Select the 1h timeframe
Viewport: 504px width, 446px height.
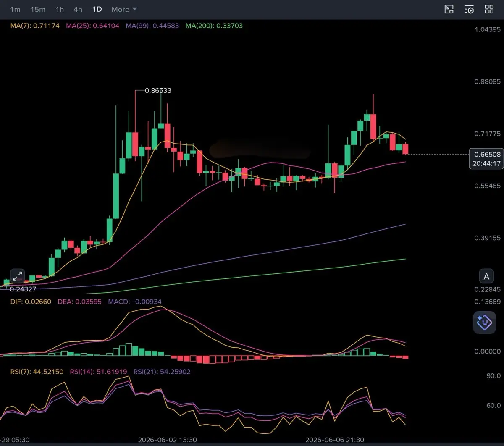pos(60,9)
